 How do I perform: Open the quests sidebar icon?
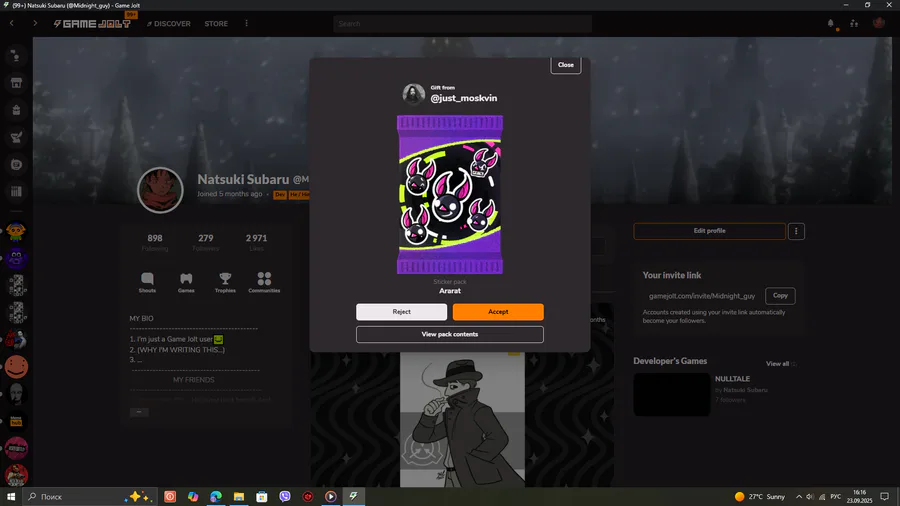pyautogui.click(x=16, y=137)
